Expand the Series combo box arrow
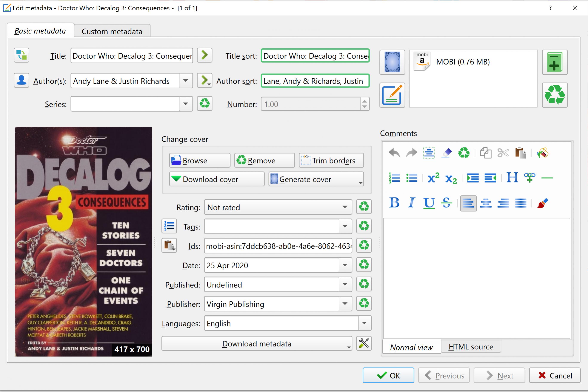The width and height of the screenshot is (588, 392). click(186, 104)
